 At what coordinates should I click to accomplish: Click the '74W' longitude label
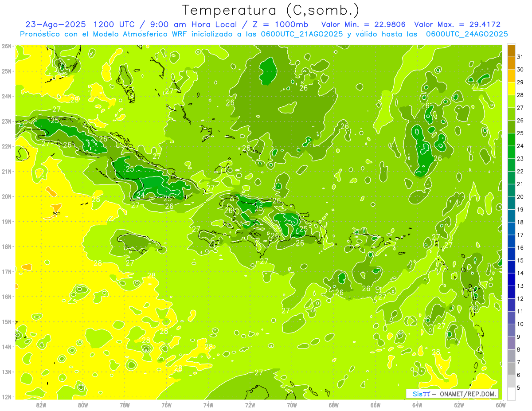pos(208,405)
